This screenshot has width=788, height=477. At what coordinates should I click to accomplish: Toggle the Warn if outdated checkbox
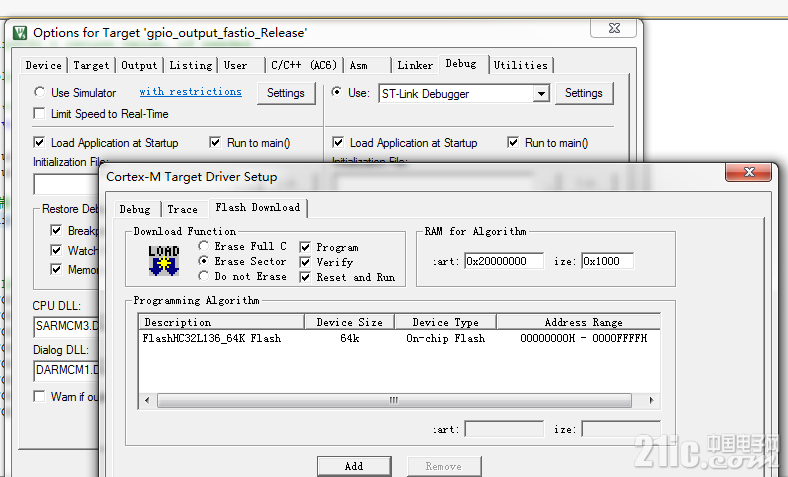pyautogui.click(x=39, y=396)
